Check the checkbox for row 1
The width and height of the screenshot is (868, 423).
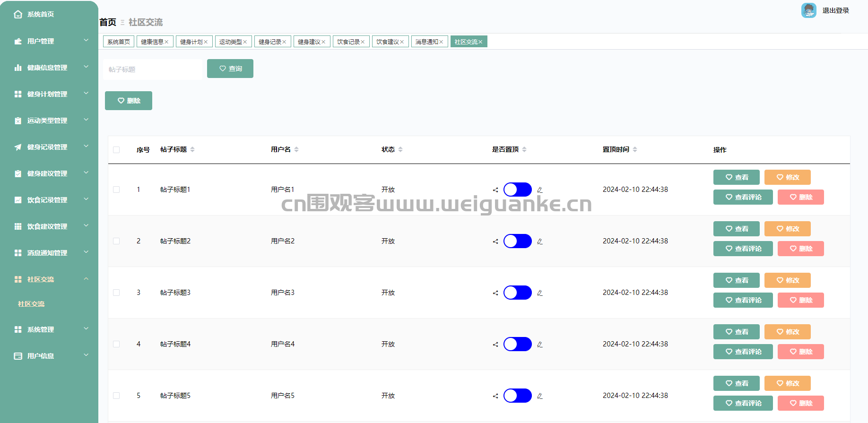point(116,190)
